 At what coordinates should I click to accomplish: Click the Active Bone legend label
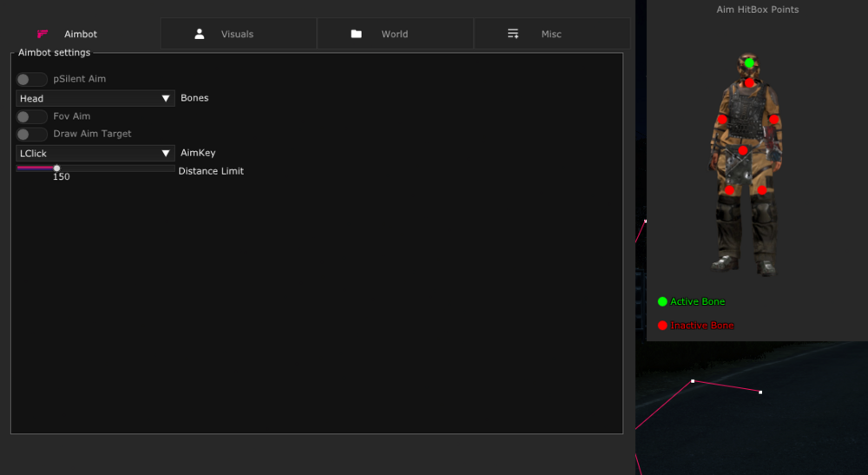698,301
